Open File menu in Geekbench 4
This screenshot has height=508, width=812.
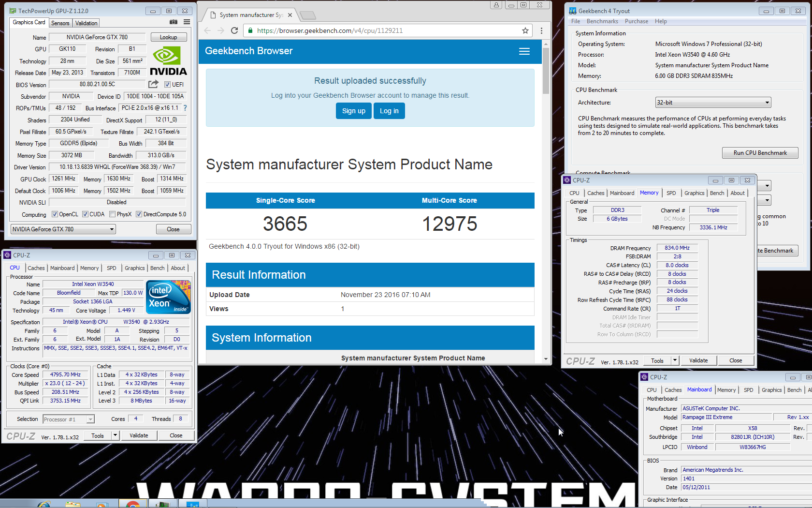coord(576,21)
